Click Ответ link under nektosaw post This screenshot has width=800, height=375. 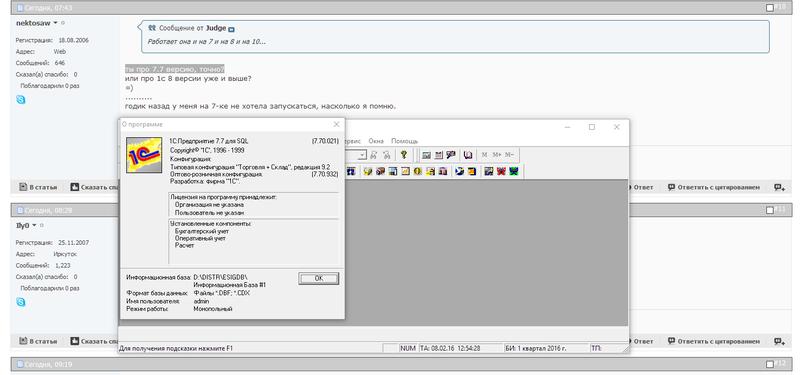pos(642,187)
